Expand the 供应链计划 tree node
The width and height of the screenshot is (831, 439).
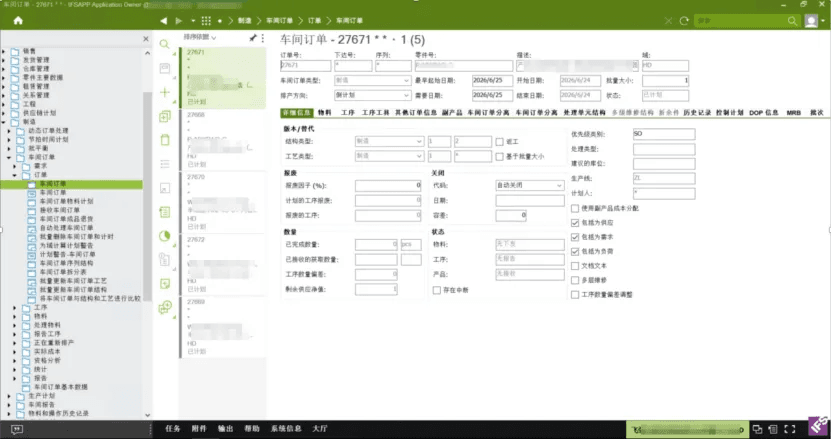[4, 113]
